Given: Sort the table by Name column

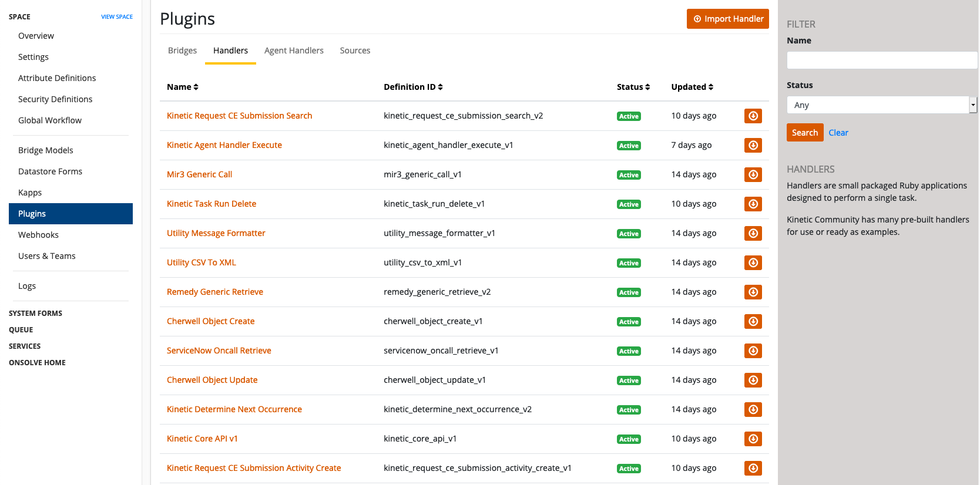Looking at the screenshot, I should point(183,87).
